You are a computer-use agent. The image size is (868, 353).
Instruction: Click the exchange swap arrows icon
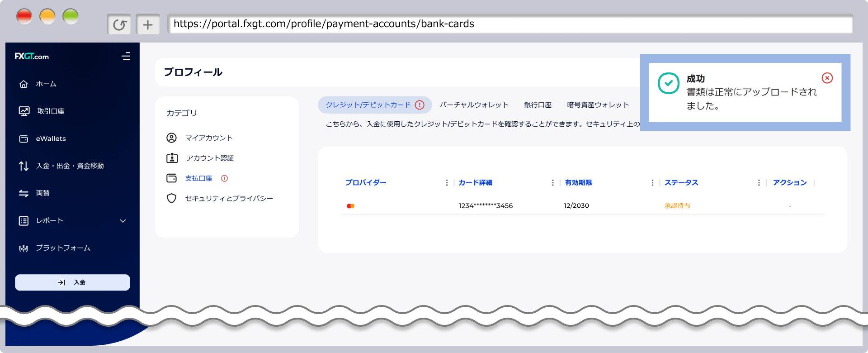[24, 193]
